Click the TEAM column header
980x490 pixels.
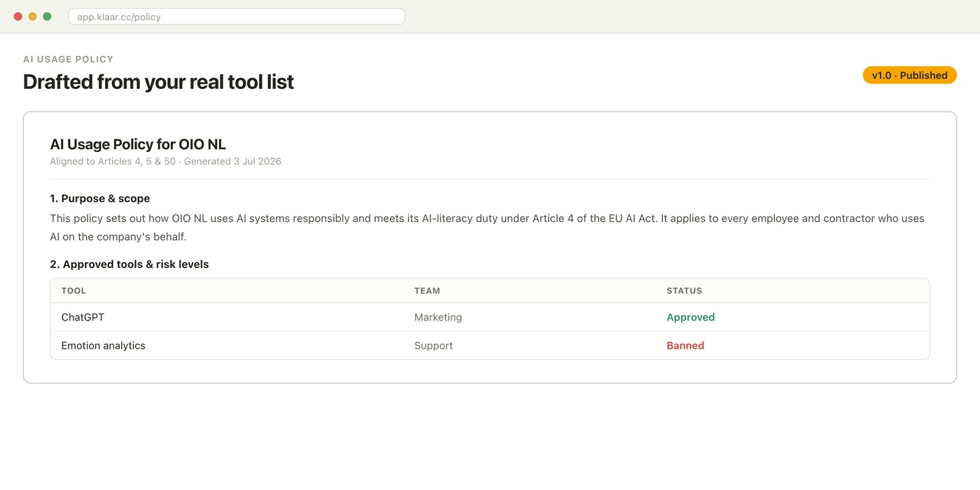pyautogui.click(x=427, y=290)
